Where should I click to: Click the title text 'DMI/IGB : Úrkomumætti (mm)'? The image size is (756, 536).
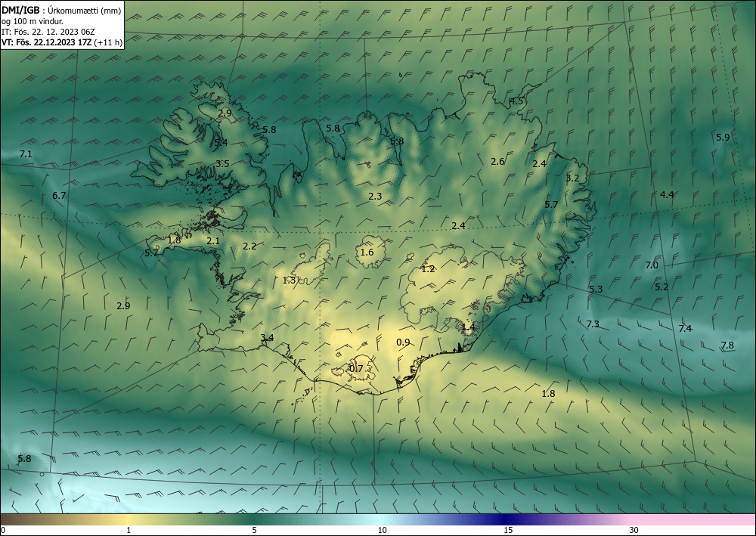click(61, 11)
